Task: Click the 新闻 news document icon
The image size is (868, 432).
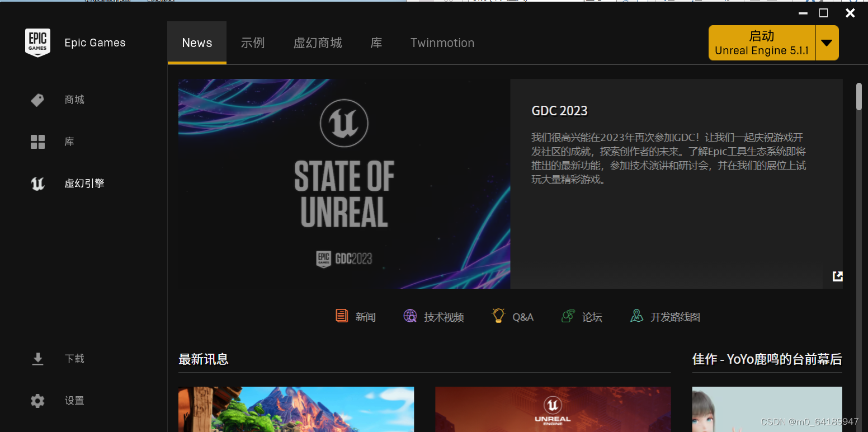Action: click(x=342, y=316)
